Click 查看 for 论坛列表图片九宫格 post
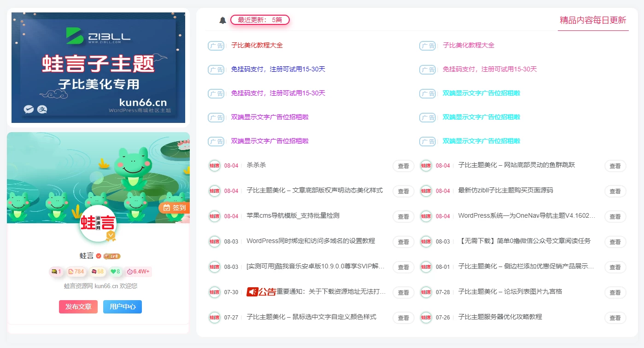Viewport: 644px width, 348px height. click(x=615, y=292)
